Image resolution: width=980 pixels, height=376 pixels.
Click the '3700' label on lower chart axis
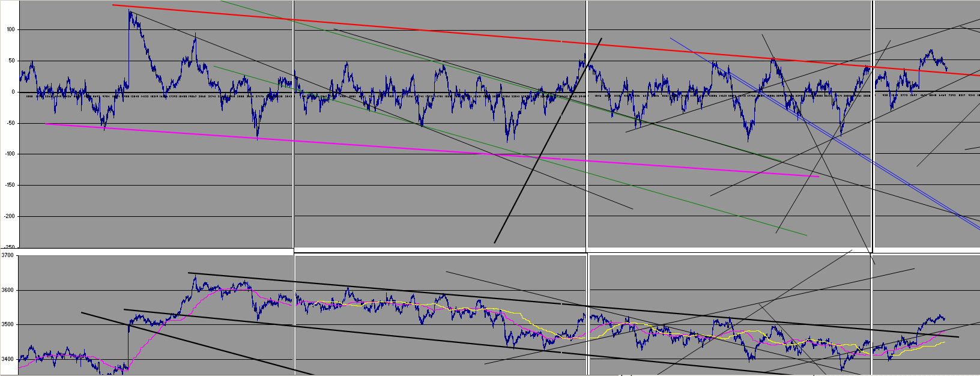point(8,255)
